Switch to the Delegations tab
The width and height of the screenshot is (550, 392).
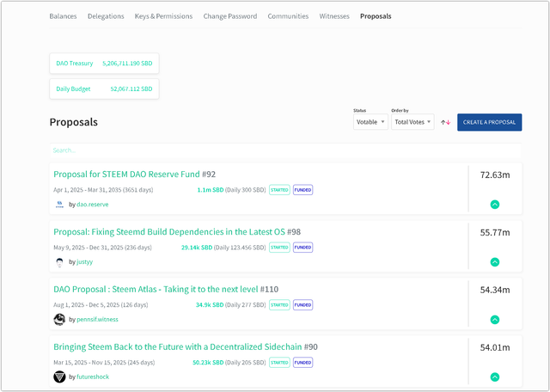tap(106, 16)
